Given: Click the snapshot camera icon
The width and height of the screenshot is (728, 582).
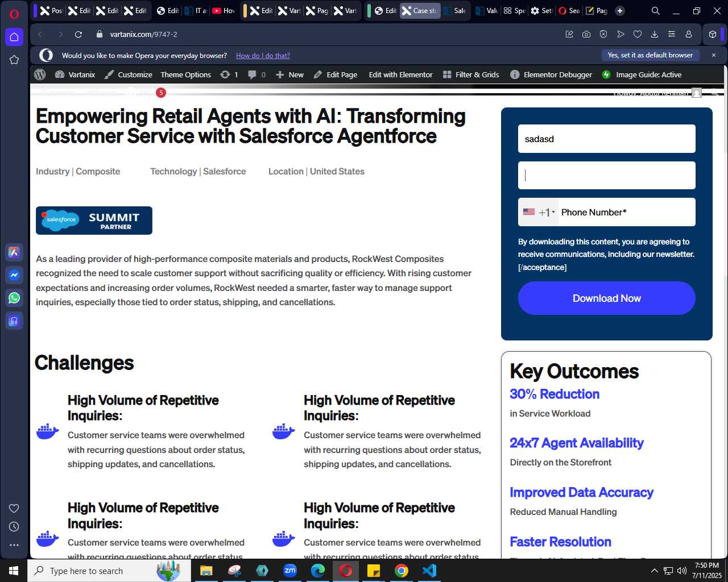Looking at the screenshot, I should pyautogui.click(x=586, y=34).
